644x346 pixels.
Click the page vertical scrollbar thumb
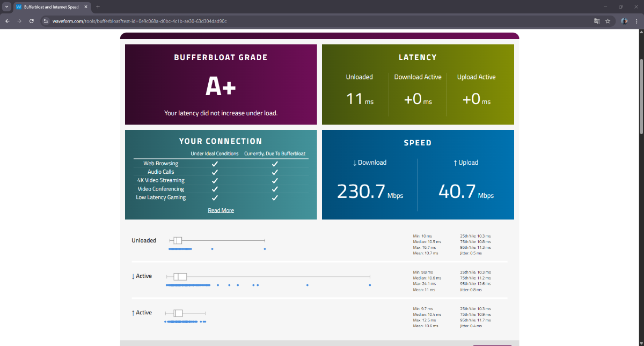click(641, 80)
